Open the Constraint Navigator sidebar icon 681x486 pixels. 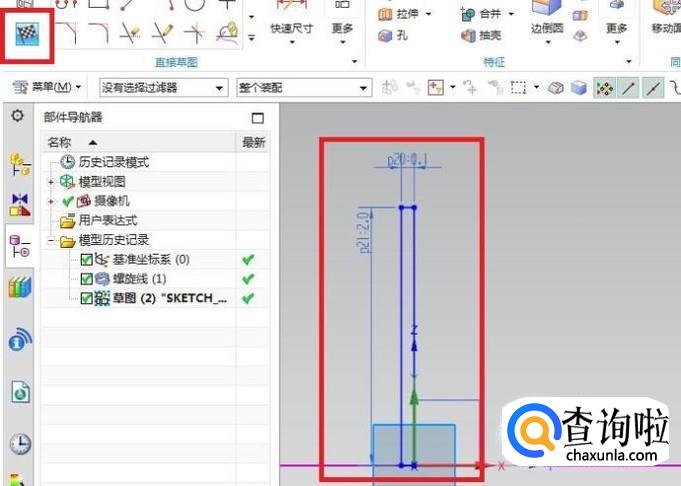pyautogui.click(x=20, y=204)
